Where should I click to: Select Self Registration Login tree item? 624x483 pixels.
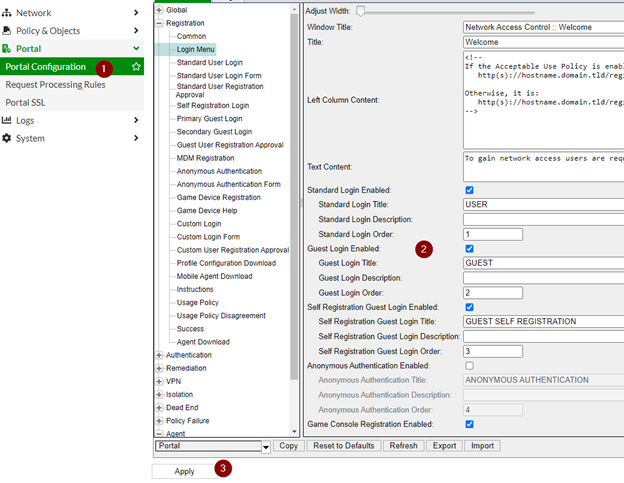coord(213,105)
